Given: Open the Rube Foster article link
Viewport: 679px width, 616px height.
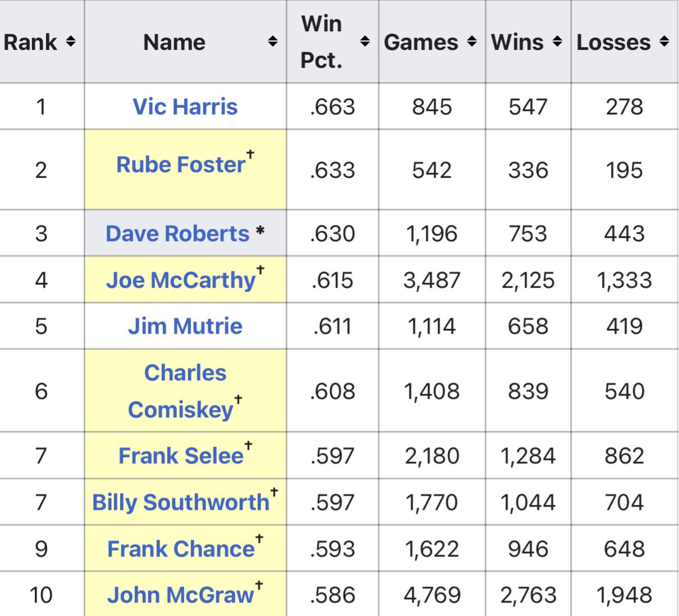Looking at the screenshot, I should (x=181, y=165).
